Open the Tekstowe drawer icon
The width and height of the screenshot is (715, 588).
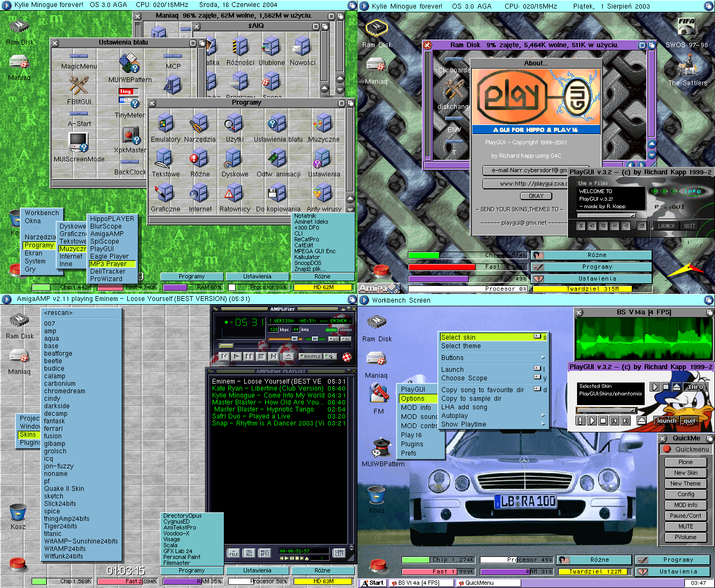[165, 163]
